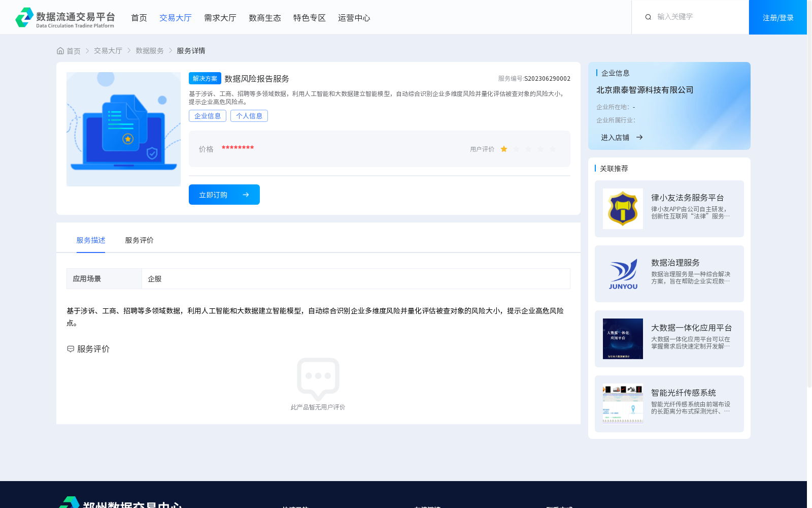
Task: Click service number S202306290002
Action: 547,79
